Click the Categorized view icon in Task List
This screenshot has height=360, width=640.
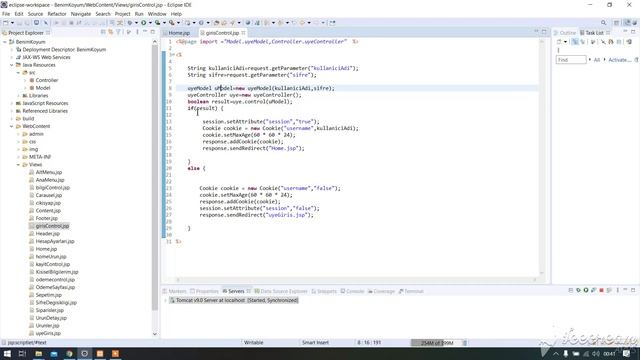click(575, 42)
